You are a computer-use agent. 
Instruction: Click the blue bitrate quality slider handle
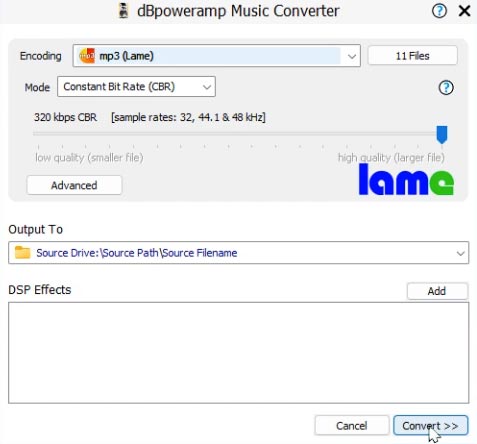[x=442, y=134]
